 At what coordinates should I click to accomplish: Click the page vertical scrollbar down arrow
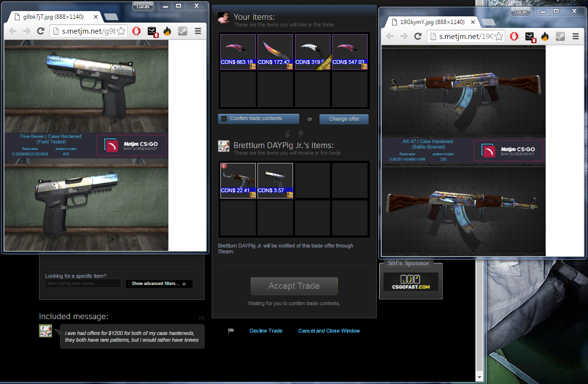480,377
